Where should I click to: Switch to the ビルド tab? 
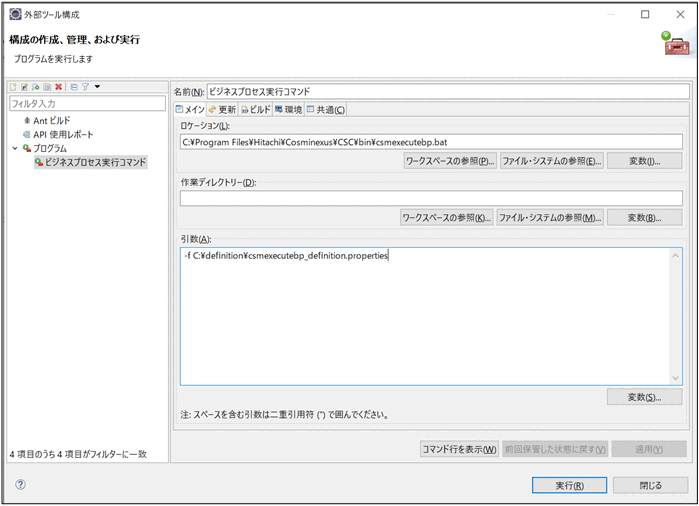coord(256,110)
